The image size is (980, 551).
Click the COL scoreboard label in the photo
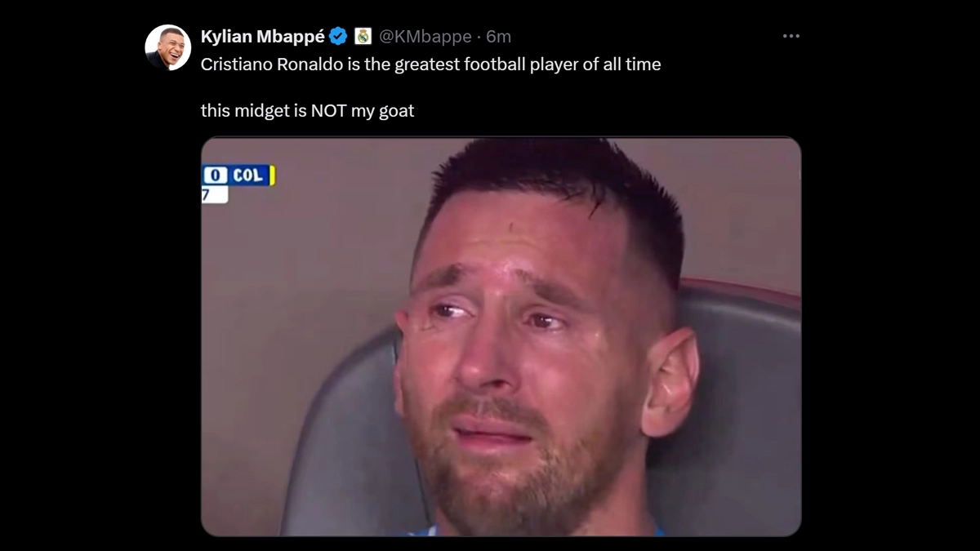point(247,176)
